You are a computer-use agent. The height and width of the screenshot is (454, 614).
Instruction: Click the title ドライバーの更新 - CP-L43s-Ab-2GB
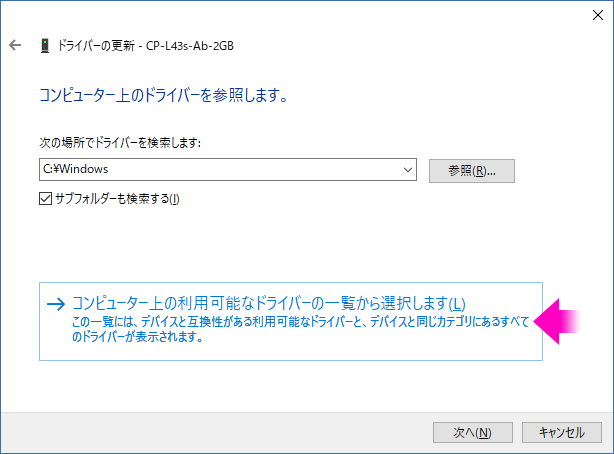point(145,46)
